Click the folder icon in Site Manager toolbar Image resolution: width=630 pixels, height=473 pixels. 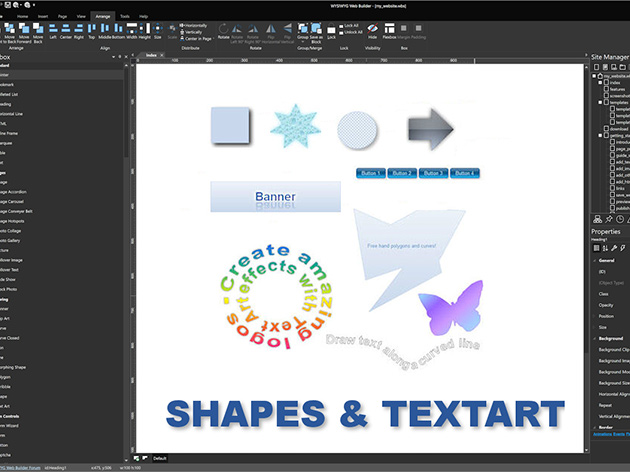click(622, 67)
